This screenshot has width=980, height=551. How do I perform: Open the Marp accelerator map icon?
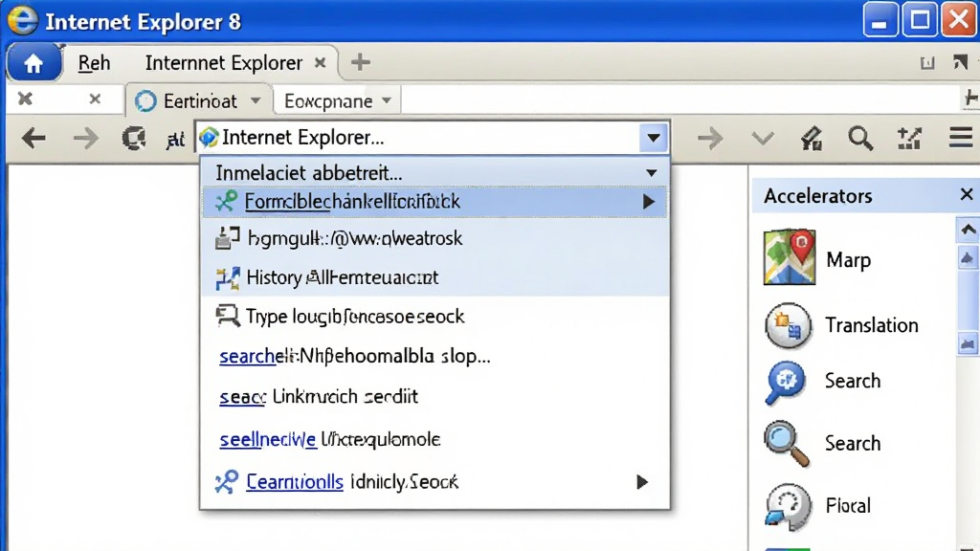[790, 256]
